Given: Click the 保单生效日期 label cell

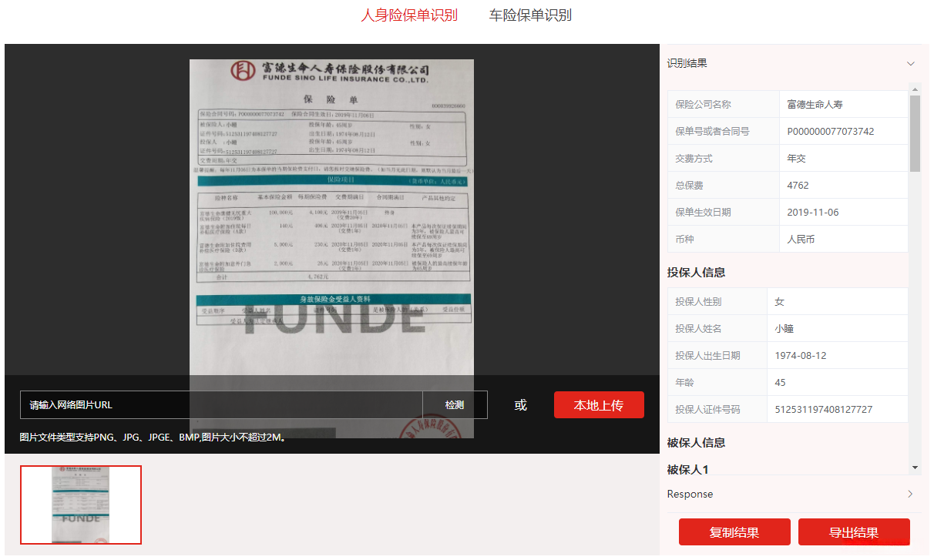Looking at the screenshot, I should pyautogui.click(x=724, y=212).
